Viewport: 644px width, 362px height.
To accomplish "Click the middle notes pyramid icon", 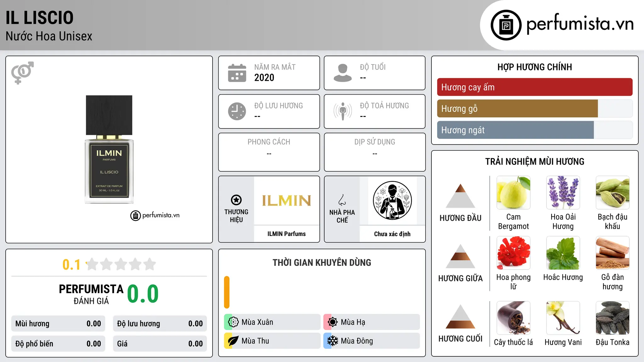I will 460,256.
